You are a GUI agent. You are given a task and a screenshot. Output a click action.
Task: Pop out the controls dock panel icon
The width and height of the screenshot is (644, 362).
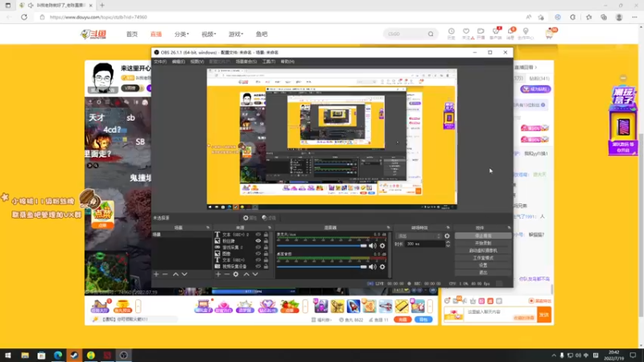click(x=509, y=228)
